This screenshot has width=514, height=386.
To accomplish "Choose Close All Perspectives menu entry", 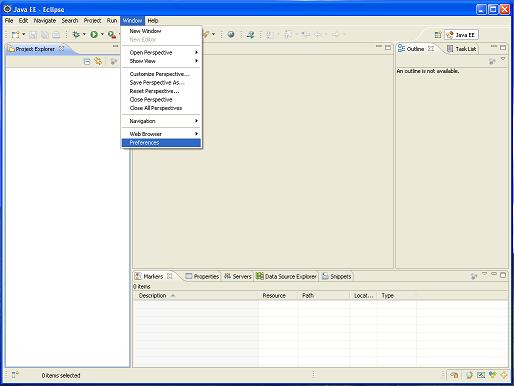I will coord(161,108).
